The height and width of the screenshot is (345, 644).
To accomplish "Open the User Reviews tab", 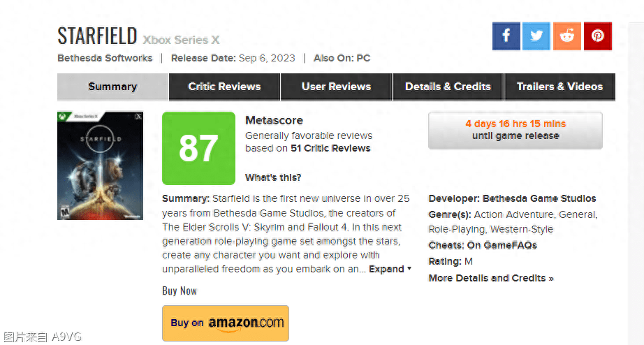I will coord(336,87).
